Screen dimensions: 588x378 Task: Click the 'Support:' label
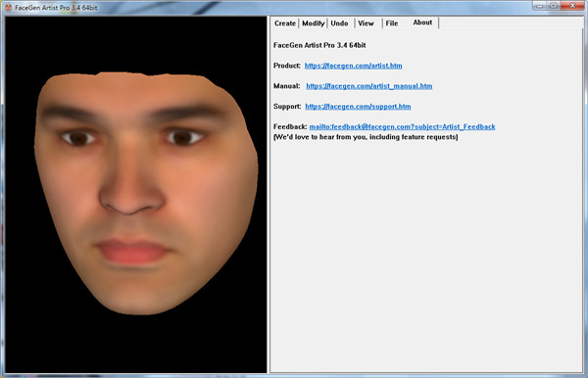(x=287, y=107)
